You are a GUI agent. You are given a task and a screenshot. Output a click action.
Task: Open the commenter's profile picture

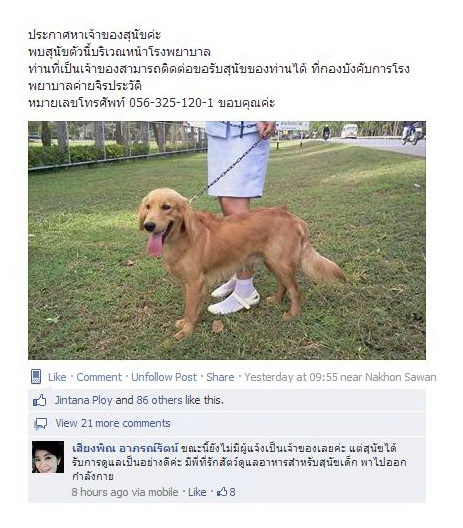[x=48, y=457]
